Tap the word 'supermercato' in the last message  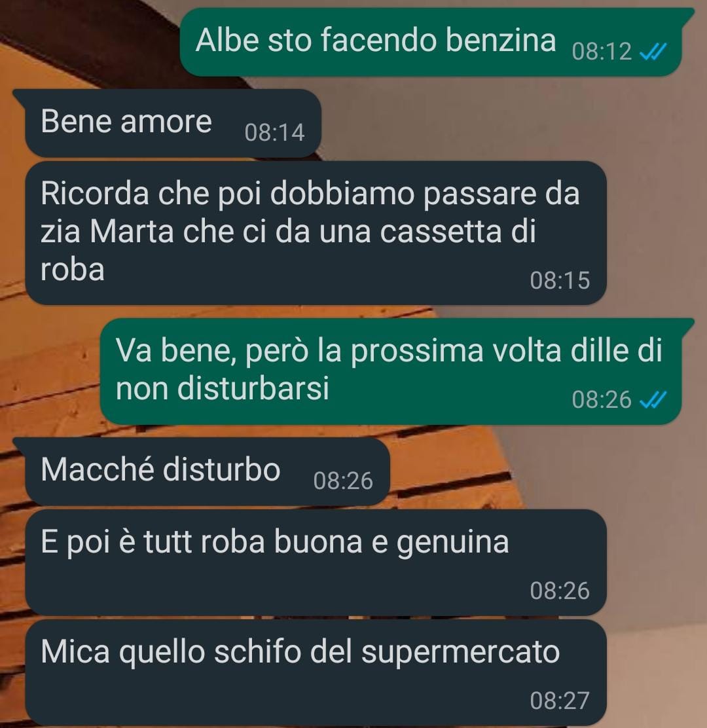point(460,653)
